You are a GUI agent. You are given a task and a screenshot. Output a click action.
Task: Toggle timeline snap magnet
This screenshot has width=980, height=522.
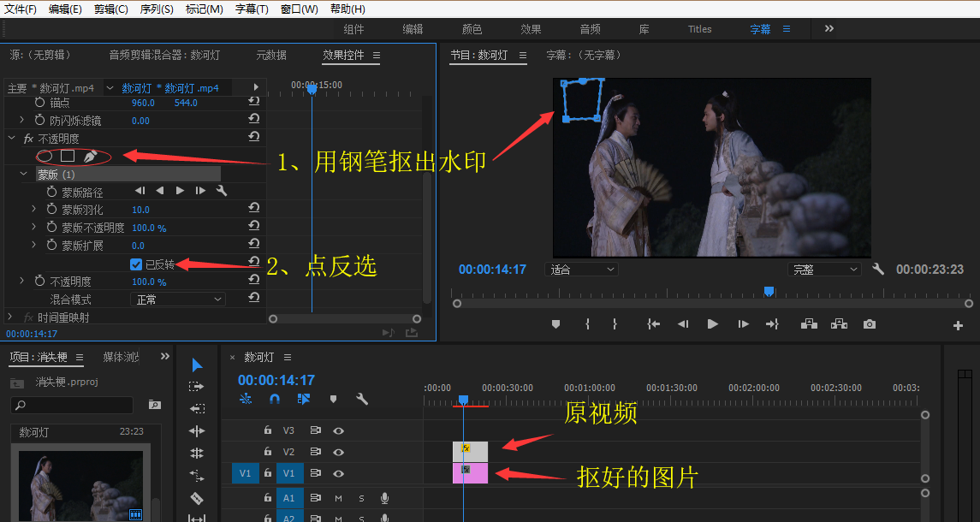click(275, 399)
